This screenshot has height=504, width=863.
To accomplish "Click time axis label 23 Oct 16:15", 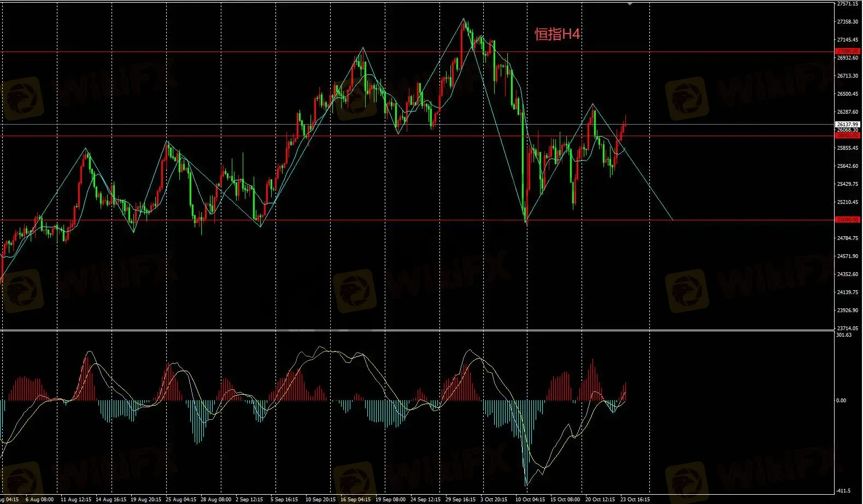I will point(635,500).
